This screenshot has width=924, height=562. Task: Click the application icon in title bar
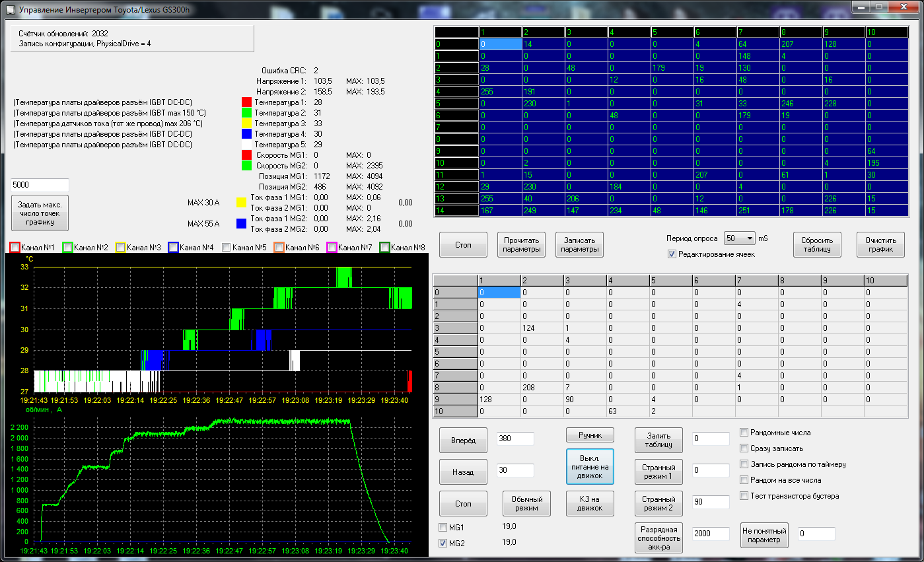click(10, 11)
